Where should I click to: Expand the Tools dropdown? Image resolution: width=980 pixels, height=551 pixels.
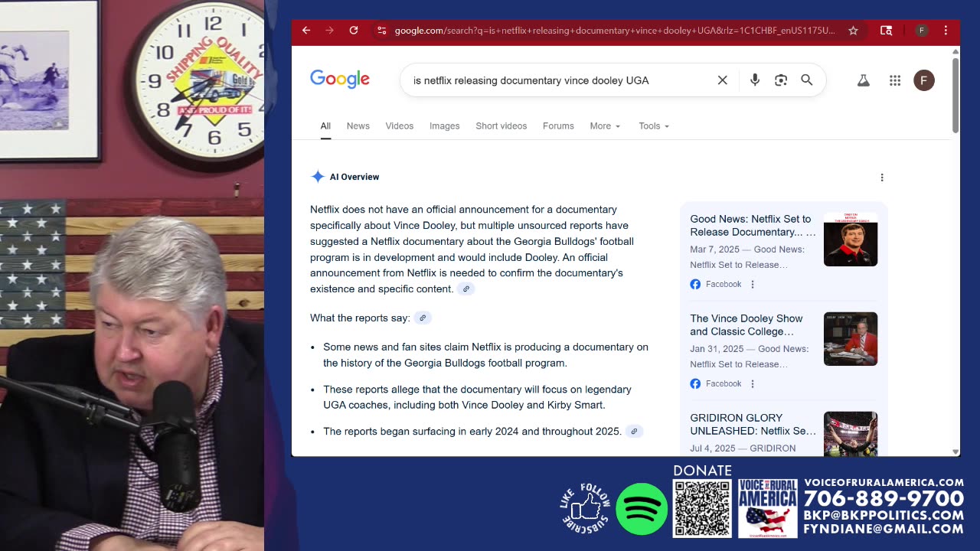654,126
